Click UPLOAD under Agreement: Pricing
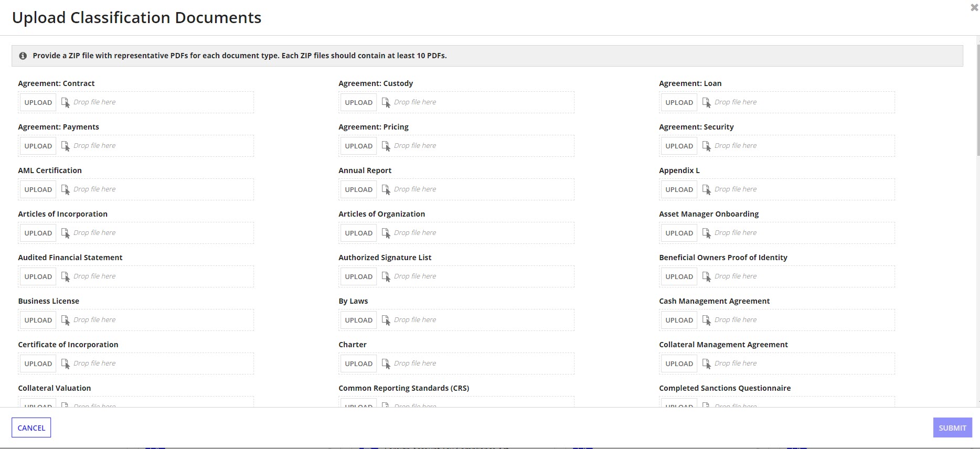The height and width of the screenshot is (449, 980). click(359, 146)
